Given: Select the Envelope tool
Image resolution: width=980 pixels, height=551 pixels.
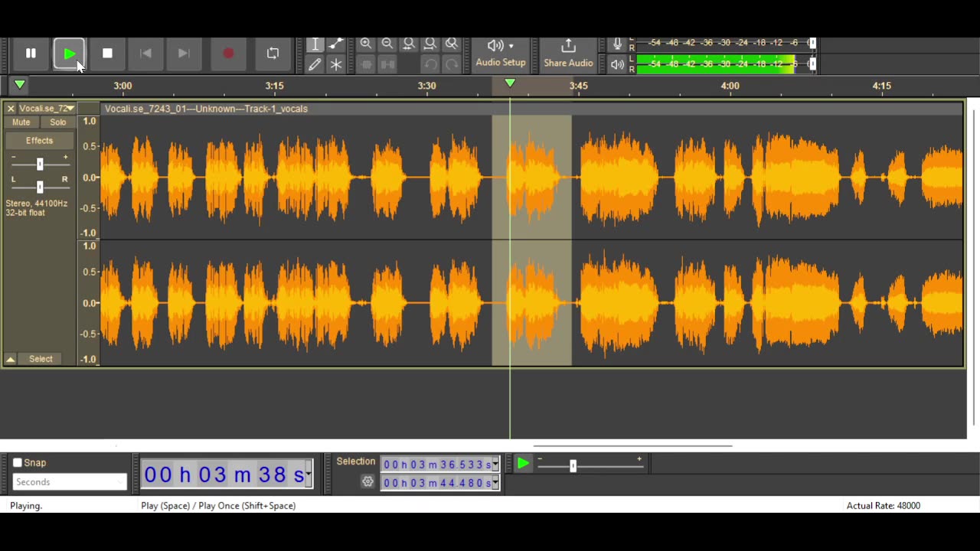Looking at the screenshot, I should pos(336,44).
